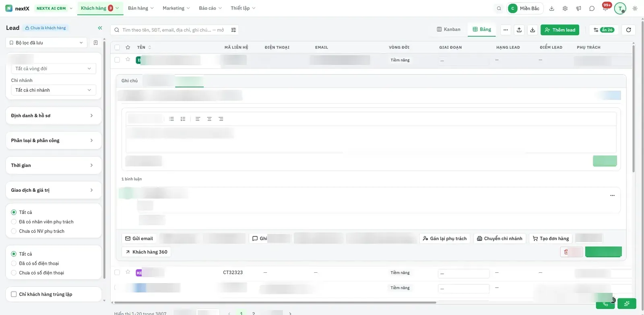Screen dimensions: 644x315
Task: Enable Chỉ khách hàng trùng lặp checkbox
Action: (x=14, y=294)
